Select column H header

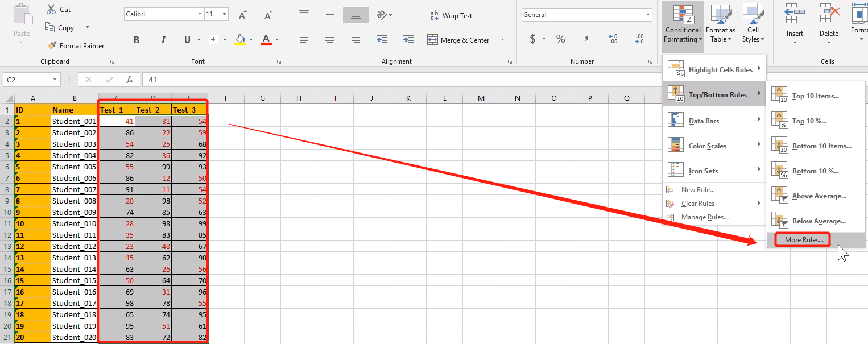(299, 98)
